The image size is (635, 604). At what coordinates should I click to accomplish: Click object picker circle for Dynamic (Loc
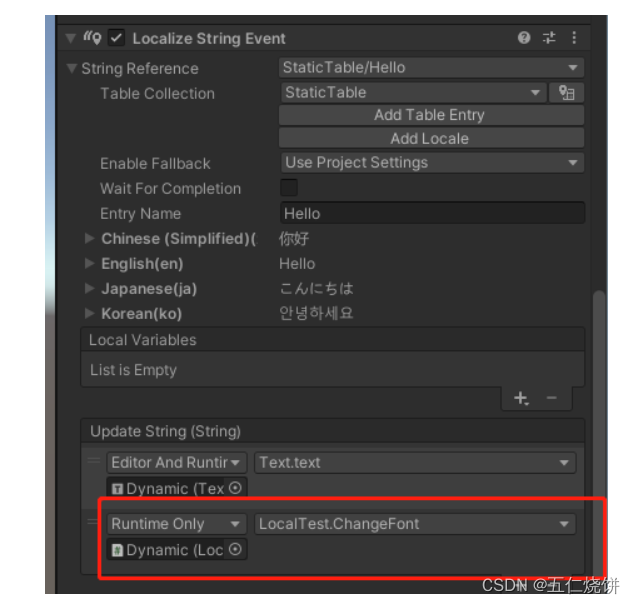pos(236,549)
